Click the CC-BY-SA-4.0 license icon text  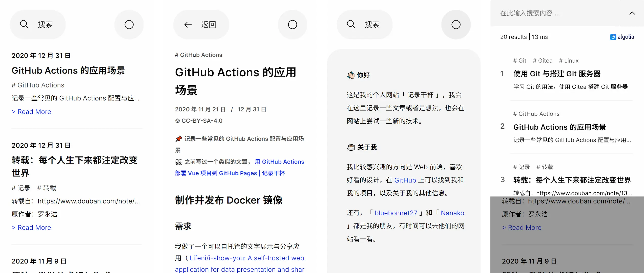(199, 121)
